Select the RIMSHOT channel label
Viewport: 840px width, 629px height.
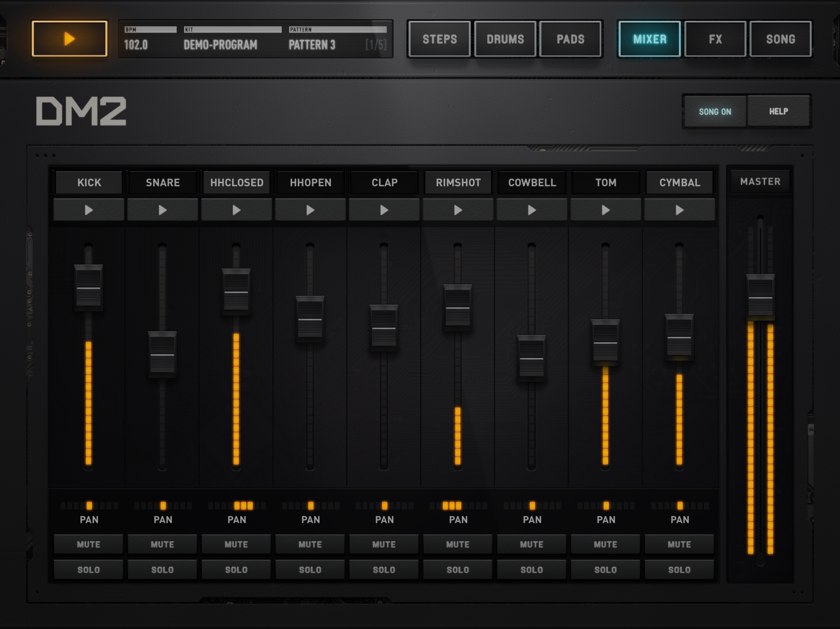tap(458, 182)
